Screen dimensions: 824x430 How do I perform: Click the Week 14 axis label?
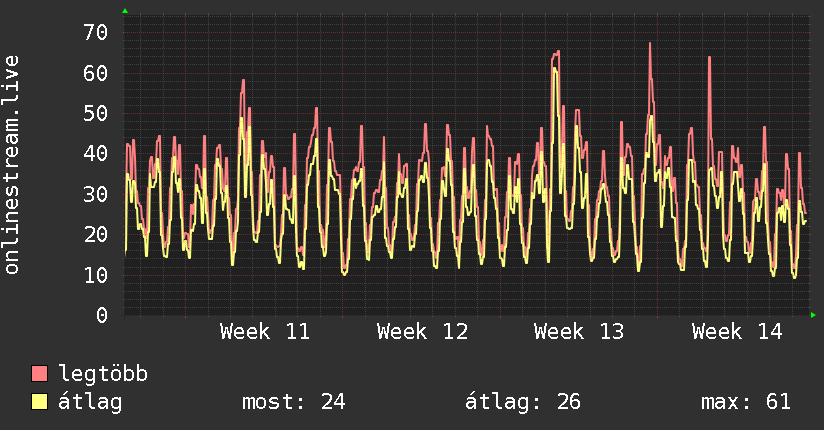737,332
